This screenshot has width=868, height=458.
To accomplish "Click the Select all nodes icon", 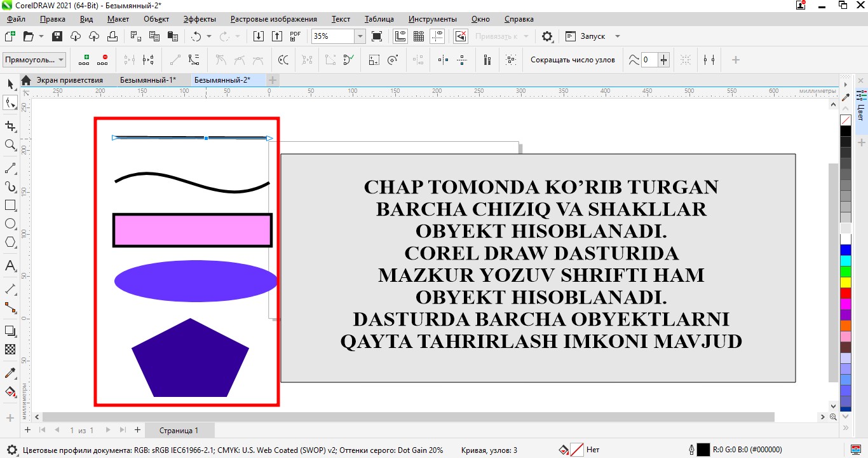I will click(511, 60).
